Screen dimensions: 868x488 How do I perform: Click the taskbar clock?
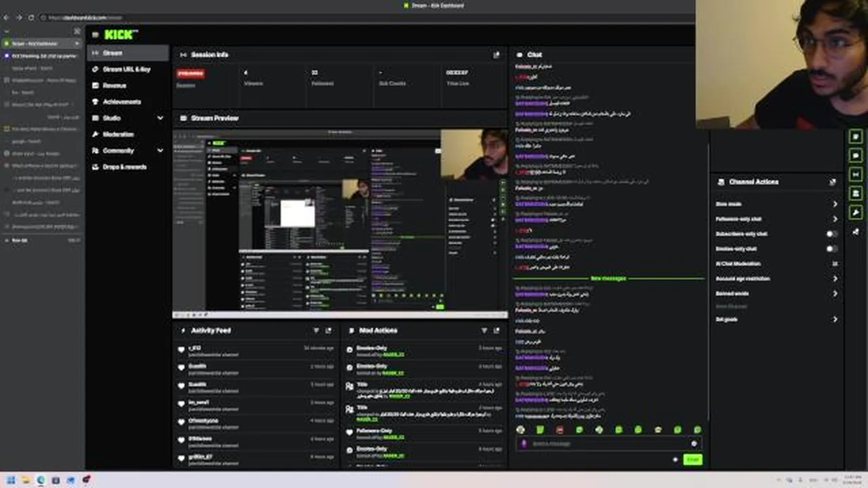click(x=852, y=480)
